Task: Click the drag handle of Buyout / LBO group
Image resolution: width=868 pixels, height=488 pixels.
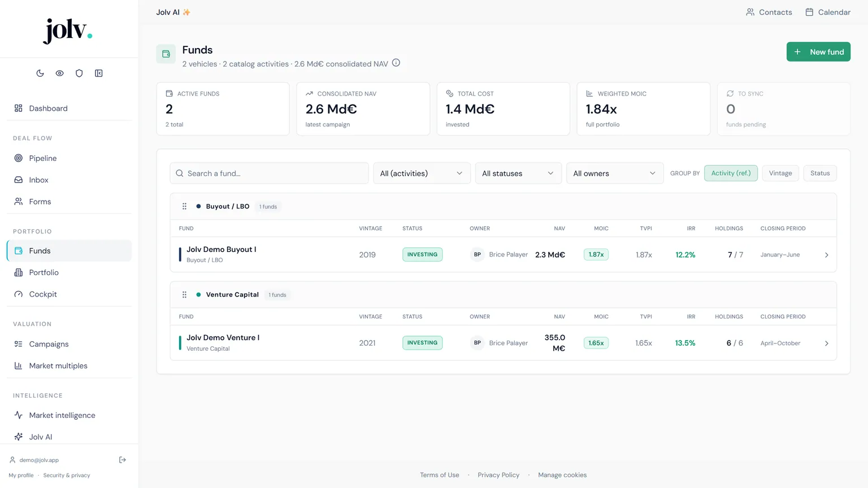Action: click(184, 207)
